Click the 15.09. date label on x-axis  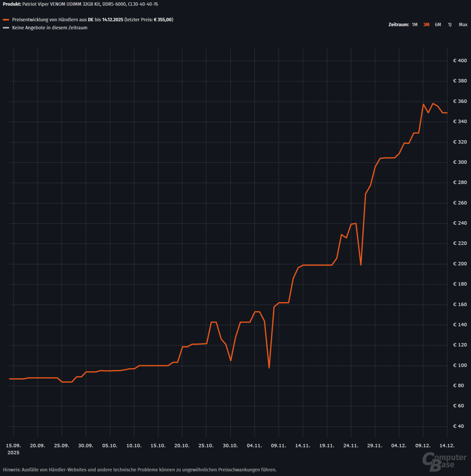click(x=14, y=446)
